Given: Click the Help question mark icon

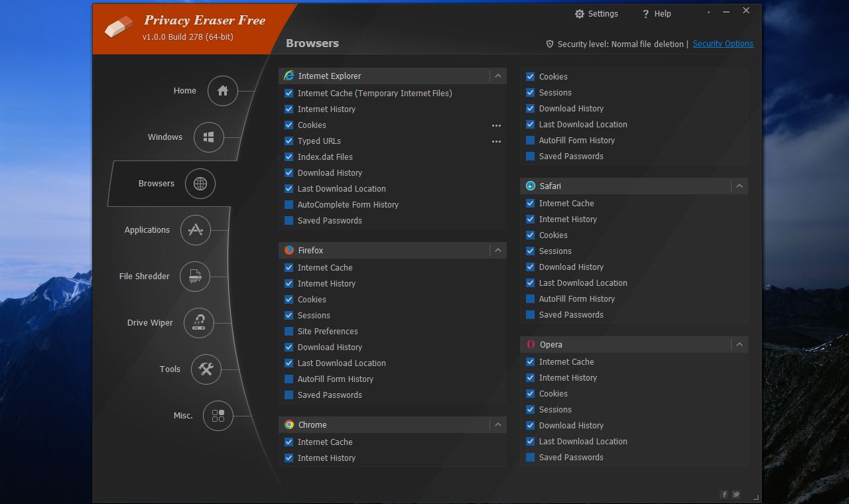Looking at the screenshot, I should (645, 14).
